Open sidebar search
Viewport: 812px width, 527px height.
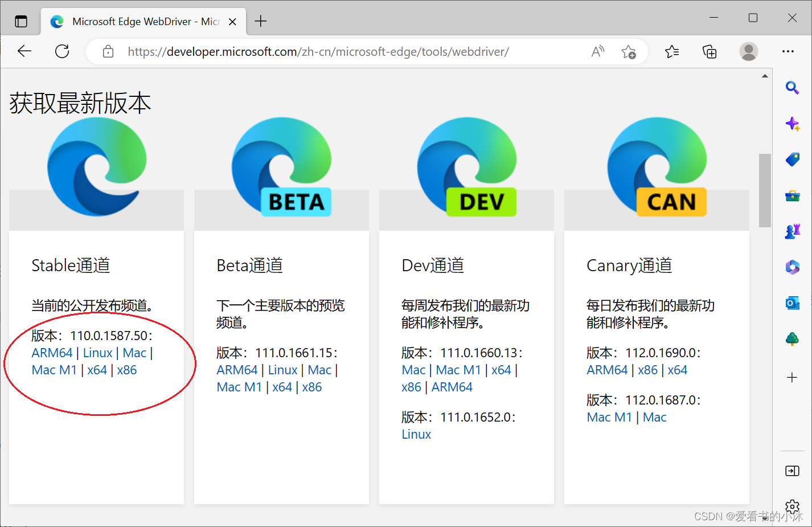792,88
